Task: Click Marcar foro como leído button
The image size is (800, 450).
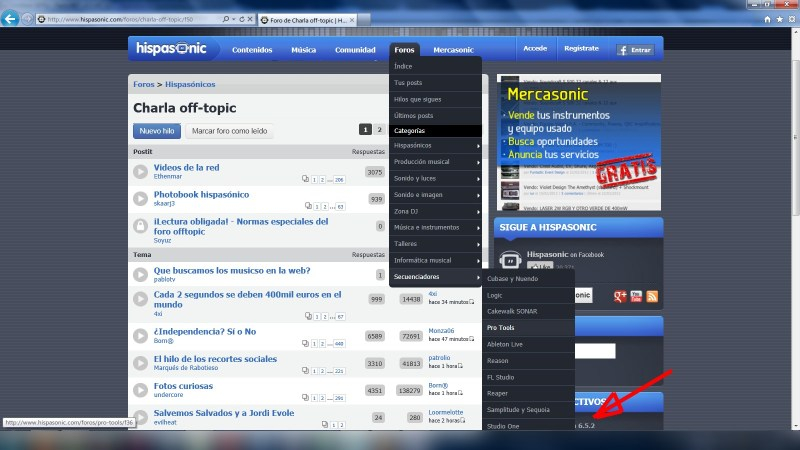Action: [229, 131]
